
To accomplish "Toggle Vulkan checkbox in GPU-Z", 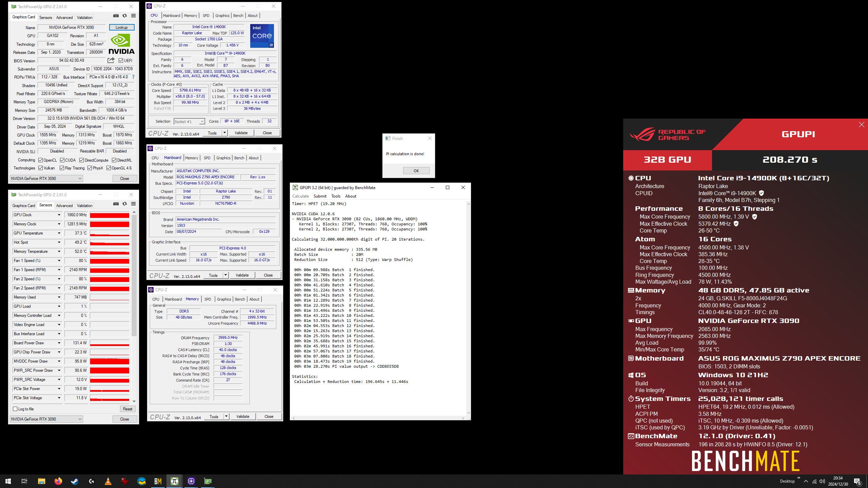I will pyautogui.click(x=40, y=168).
